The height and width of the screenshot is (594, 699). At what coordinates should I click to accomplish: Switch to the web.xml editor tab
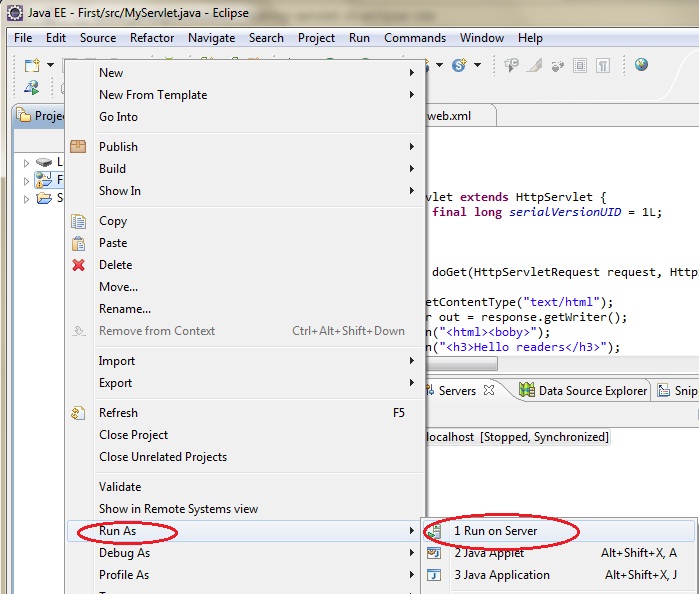point(460,116)
